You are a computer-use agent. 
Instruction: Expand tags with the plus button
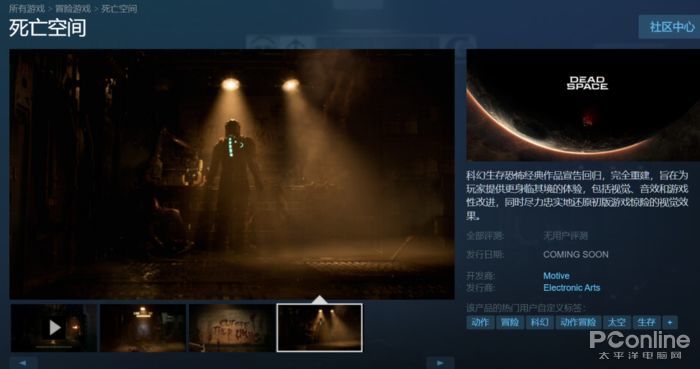coord(670,322)
